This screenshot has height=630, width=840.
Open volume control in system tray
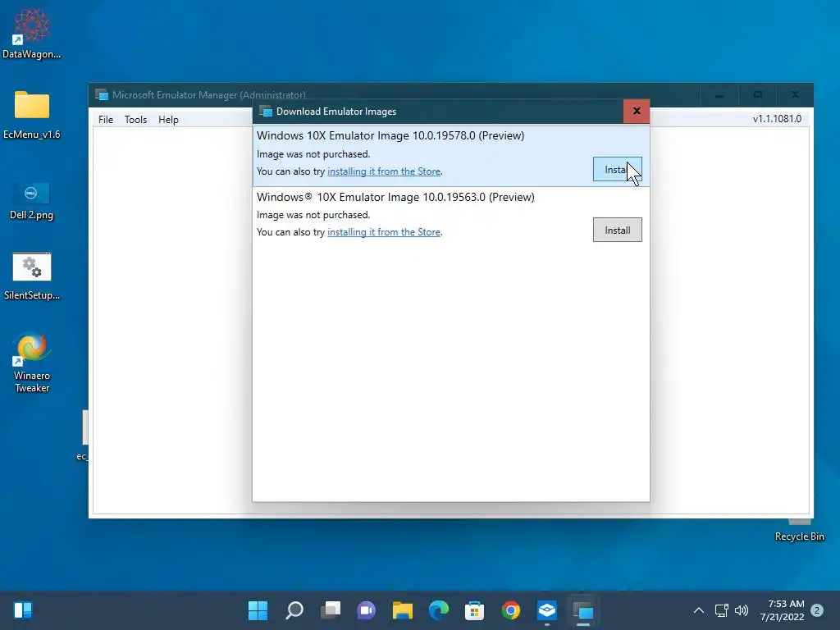[742, 610]
